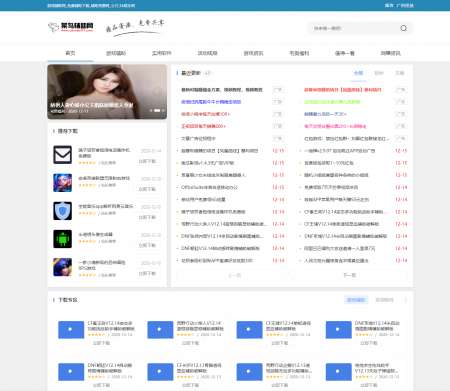
Task: Click the search input field
Action: click(354, 28)
